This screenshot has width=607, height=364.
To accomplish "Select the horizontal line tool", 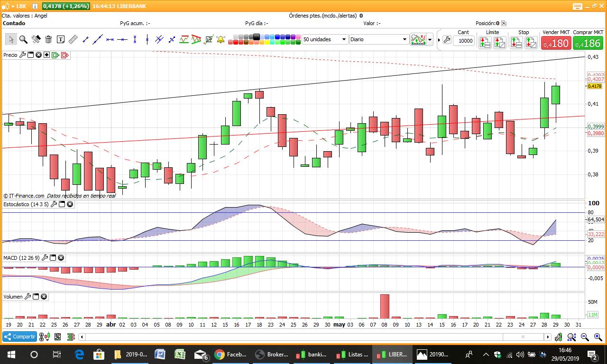I will (x=122, y=39).
